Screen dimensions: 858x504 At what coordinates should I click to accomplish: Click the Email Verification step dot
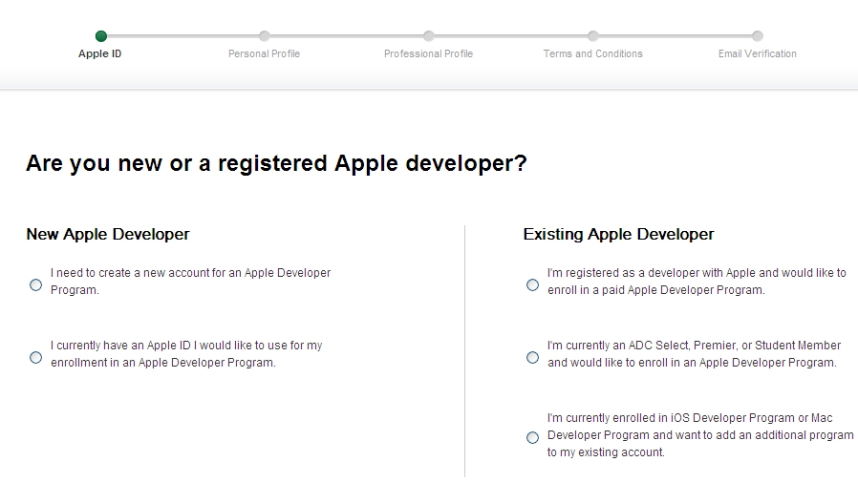click(757, 36)
